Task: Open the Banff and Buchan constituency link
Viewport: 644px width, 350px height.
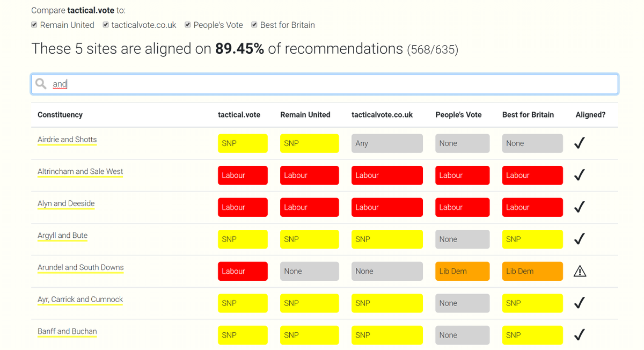Action: [67, 331]
